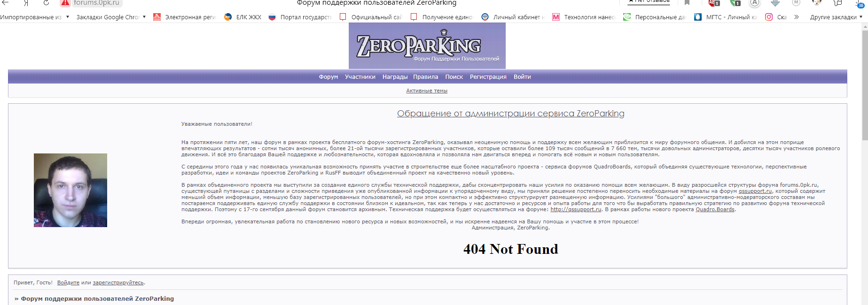The height and width of the screenshot is (305, 868).
Task: Click 'Форум поддержки пользователей ZeroParking' breadcrumb title
Action: coord(97,299)
